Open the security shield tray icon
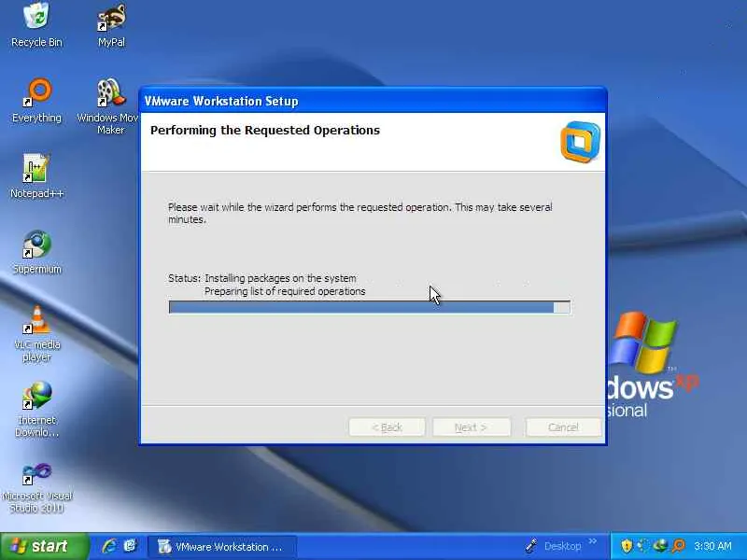The width and height of the screenshot is (747, 560). point(627,546)
